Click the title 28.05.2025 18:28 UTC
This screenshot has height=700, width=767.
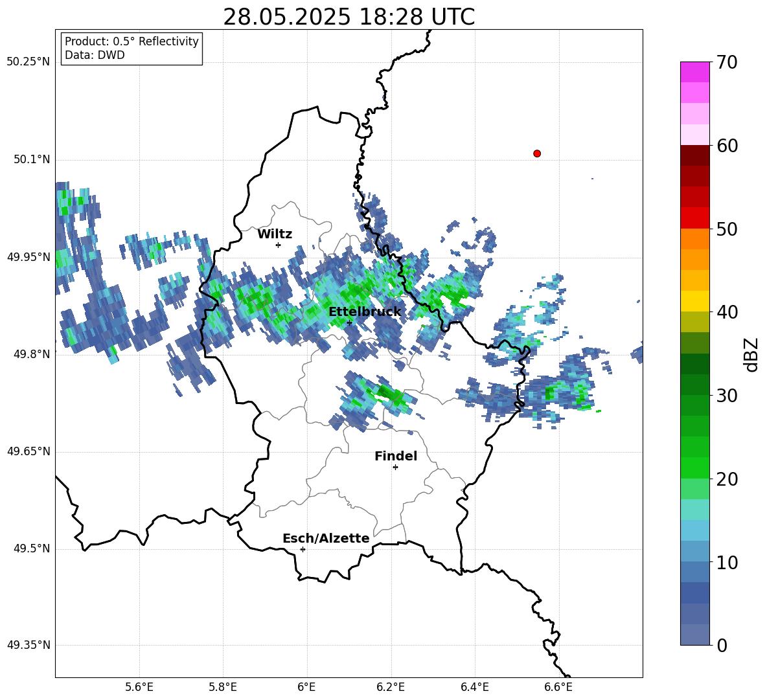349,17
